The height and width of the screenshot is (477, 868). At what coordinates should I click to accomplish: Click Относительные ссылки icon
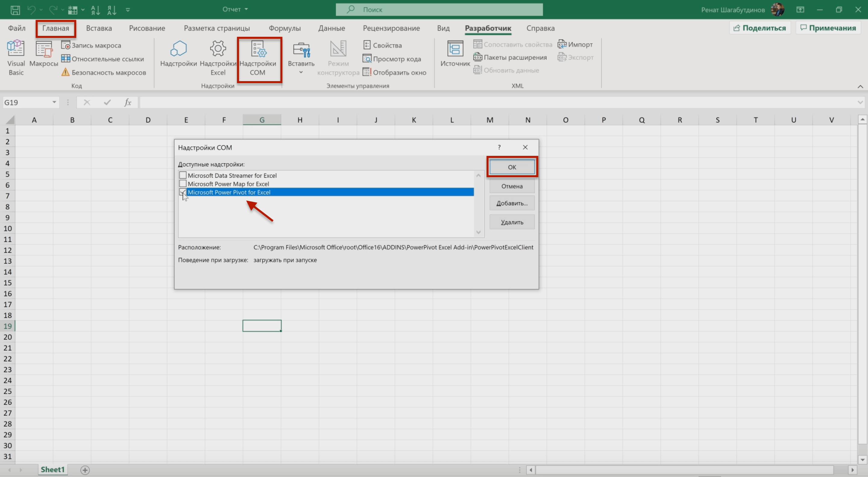(64, 59)
